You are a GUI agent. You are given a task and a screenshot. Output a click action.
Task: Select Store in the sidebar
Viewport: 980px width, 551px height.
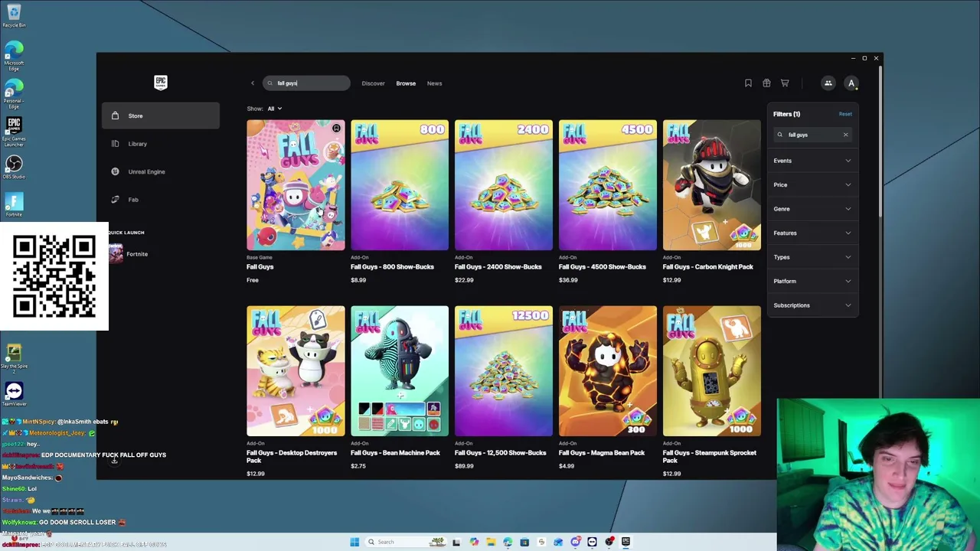pos(161,116)
